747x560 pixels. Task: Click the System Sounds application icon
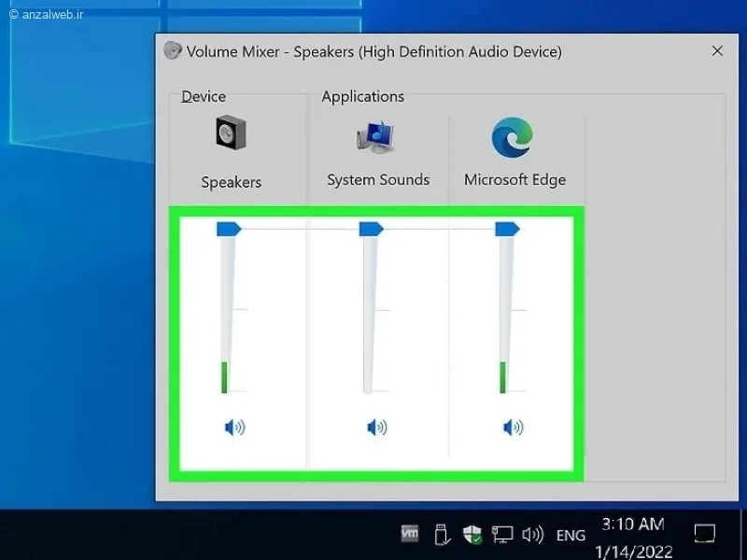pos(376,136)
